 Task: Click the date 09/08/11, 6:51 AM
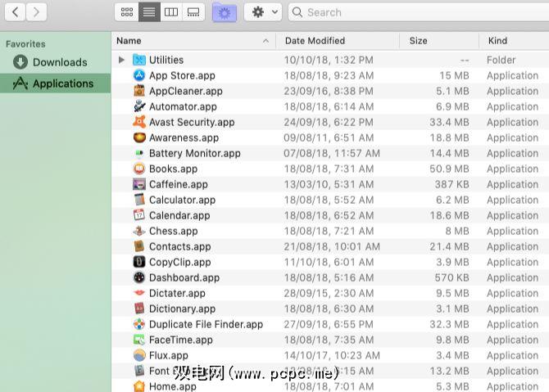(329, 137)
